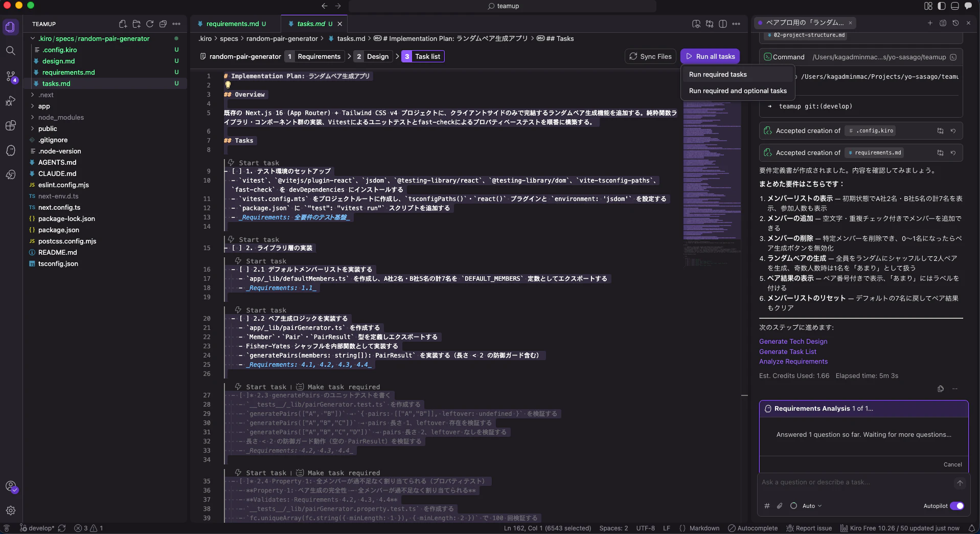Click Markdown language mode in status bar
The height and width of the screenshot is (534, 980).
point(704,528)
